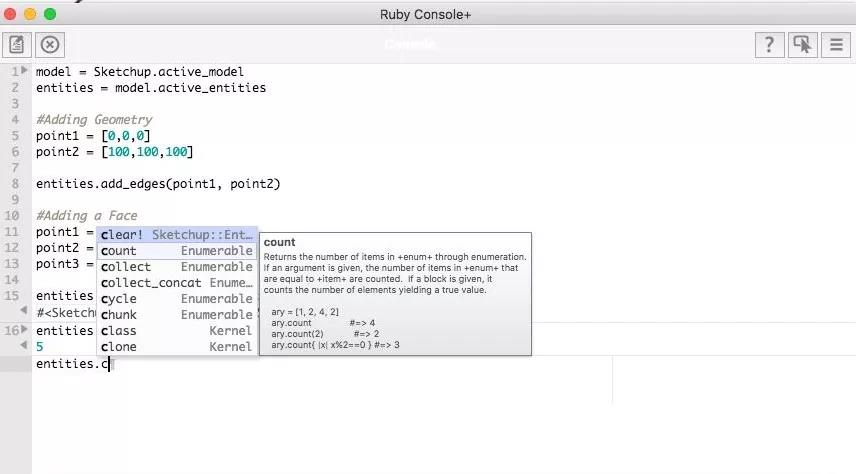Image resolution: width=856 pixels, height=474 pixels.
Task: Click the macOS green zoom window button
Action: 50,14
